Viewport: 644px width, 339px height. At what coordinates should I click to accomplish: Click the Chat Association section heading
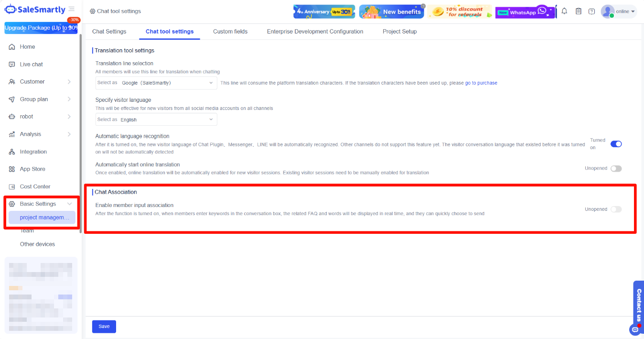pos(116,192)
